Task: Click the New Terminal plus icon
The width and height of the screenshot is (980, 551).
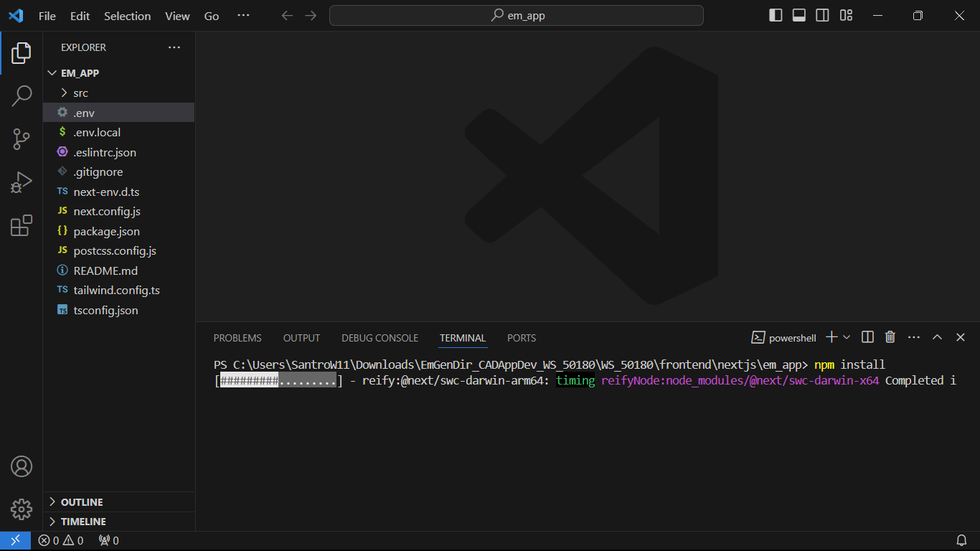Action: point(831,337)
